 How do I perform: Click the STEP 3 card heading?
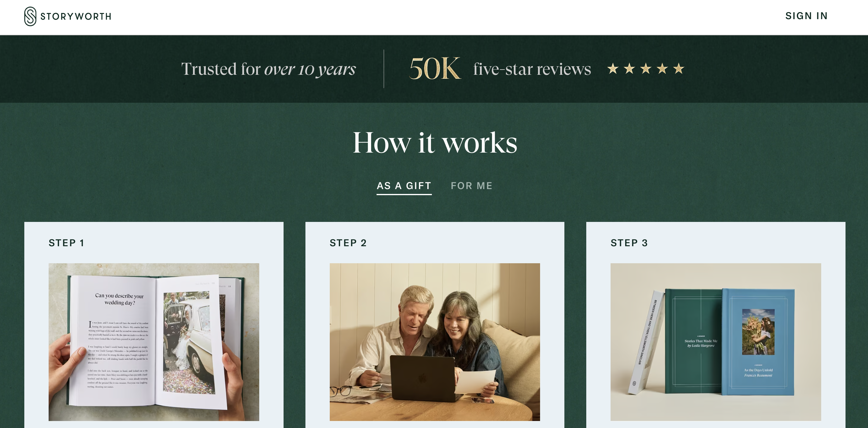(629, 243)
